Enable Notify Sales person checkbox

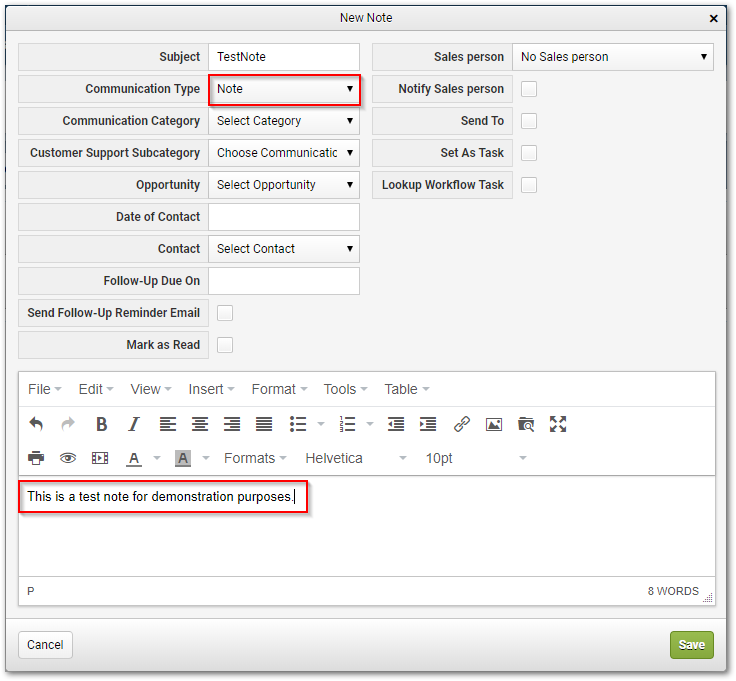tap(529, 89)
